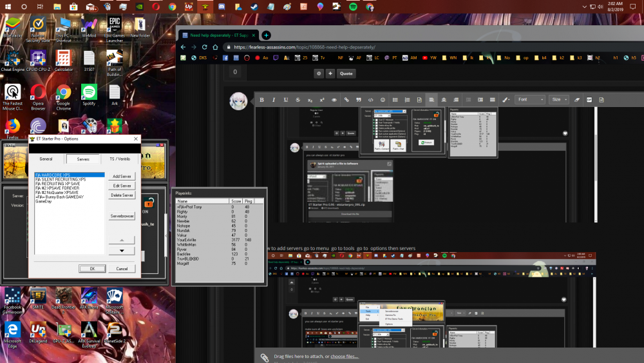Open the Calculator desktop shortcut

tap(63, 61)
